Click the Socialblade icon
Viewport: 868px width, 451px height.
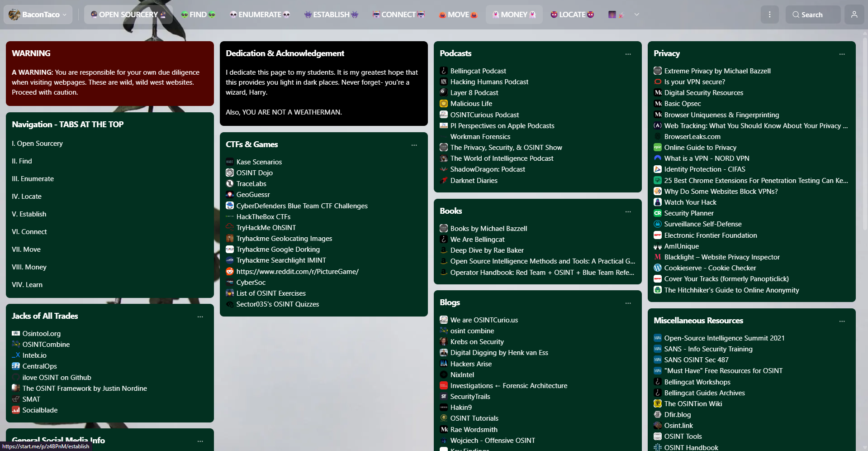point(16,410)
